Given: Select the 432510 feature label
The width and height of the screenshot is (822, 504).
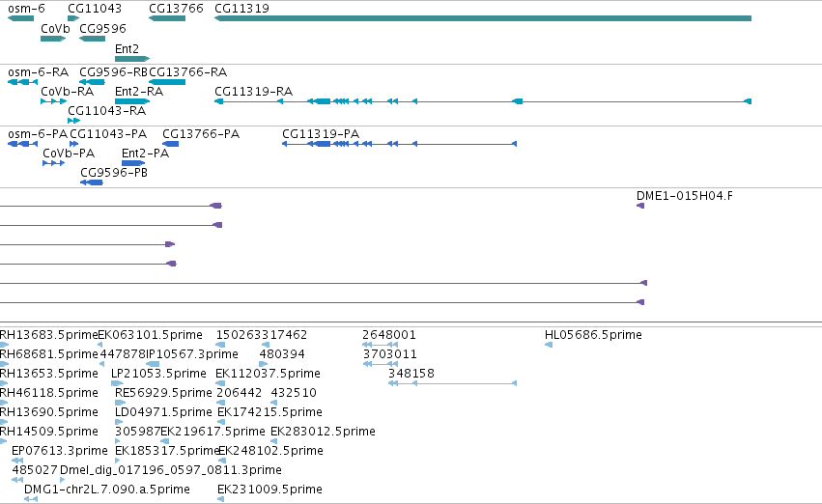Looking at the screenshot, I should [294, 393].
